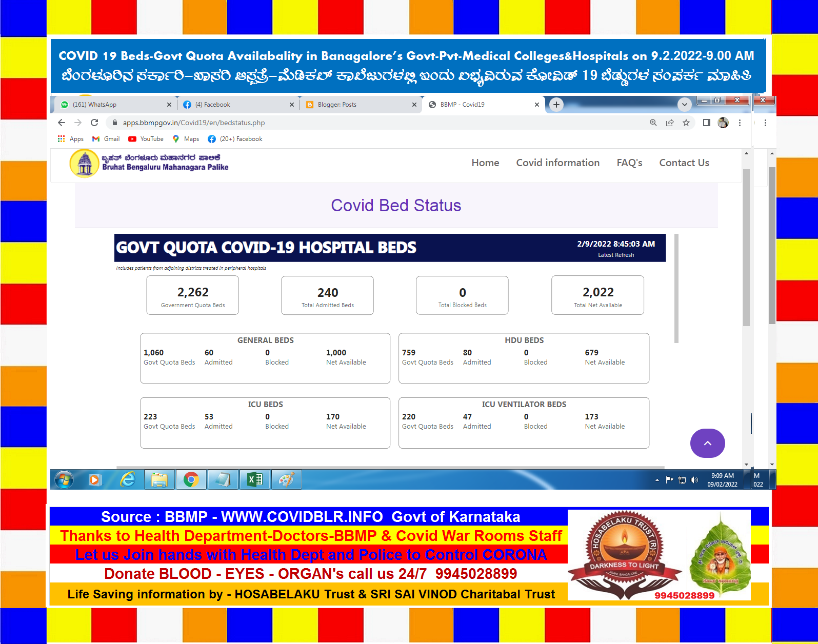The image size is (818, 644).
Task: Click the lock icon in address bar
Action: [x=114, y=123]
